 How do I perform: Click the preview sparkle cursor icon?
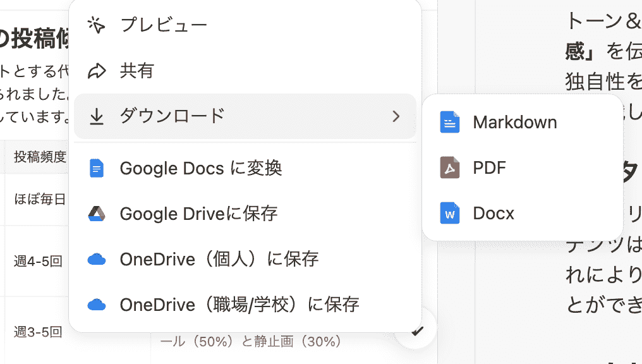pos(96,25)
